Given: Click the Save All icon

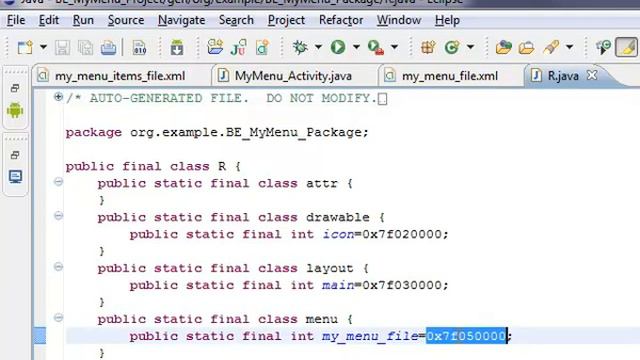Looking at the screenshot, I should [x=85, y=48].
